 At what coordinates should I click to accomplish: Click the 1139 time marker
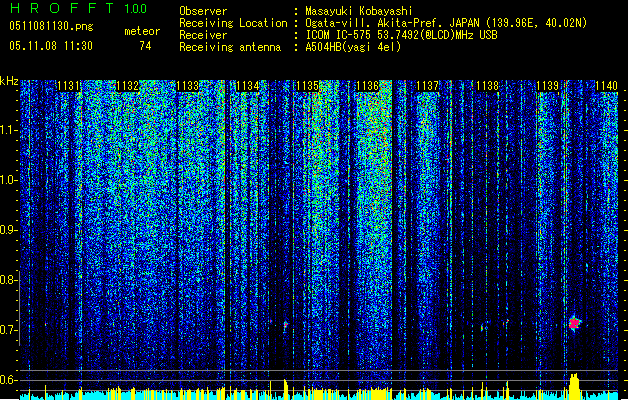548,86
